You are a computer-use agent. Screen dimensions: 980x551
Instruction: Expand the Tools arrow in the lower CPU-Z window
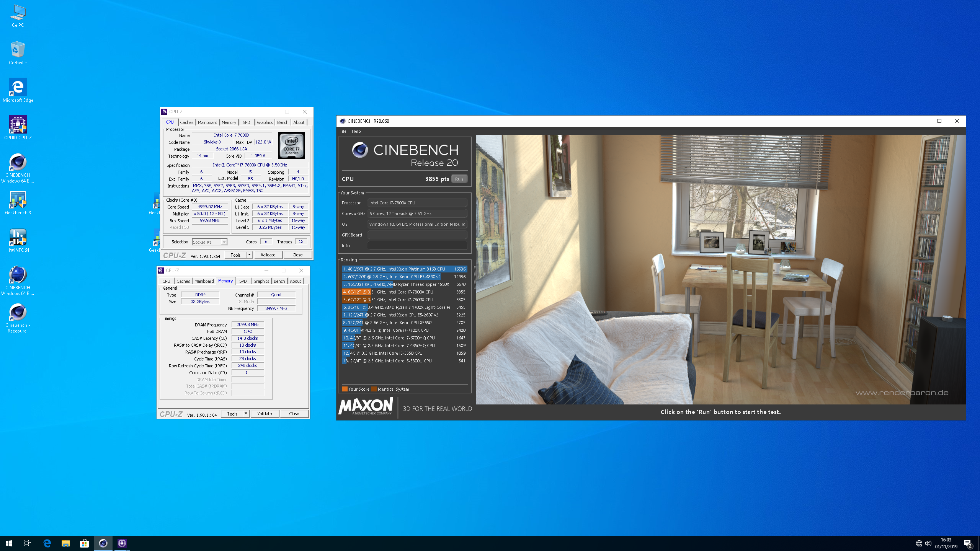pyautogui.click(x=246, y=414)
